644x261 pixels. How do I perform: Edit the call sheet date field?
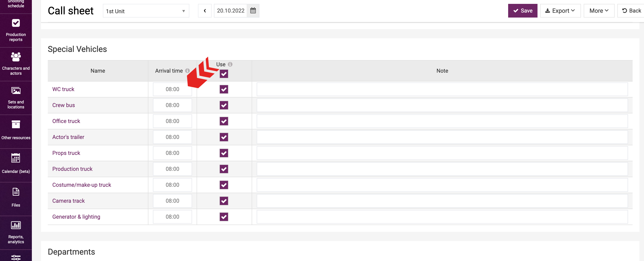231,11
